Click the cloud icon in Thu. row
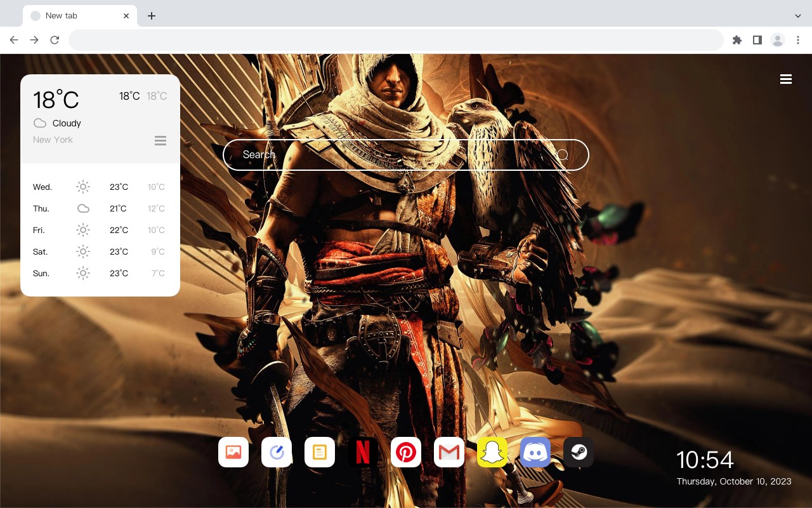The image size is (812, 508). click(x=83, y=208)
